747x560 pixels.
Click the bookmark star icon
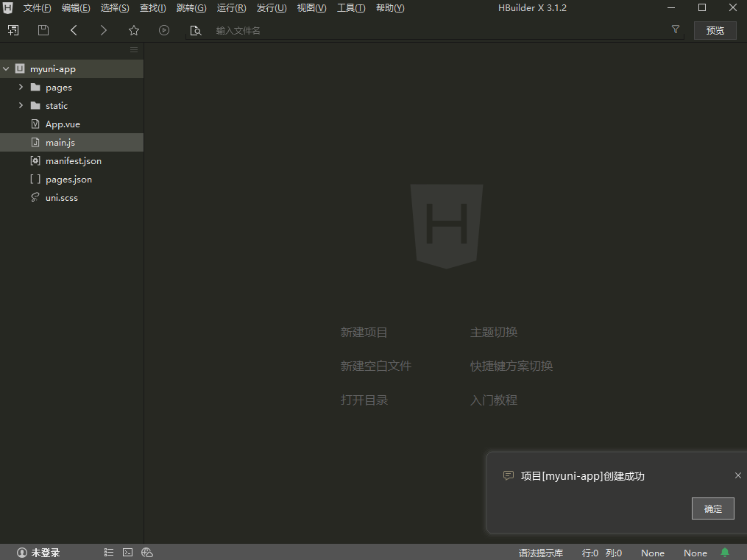tap(134, 30)
